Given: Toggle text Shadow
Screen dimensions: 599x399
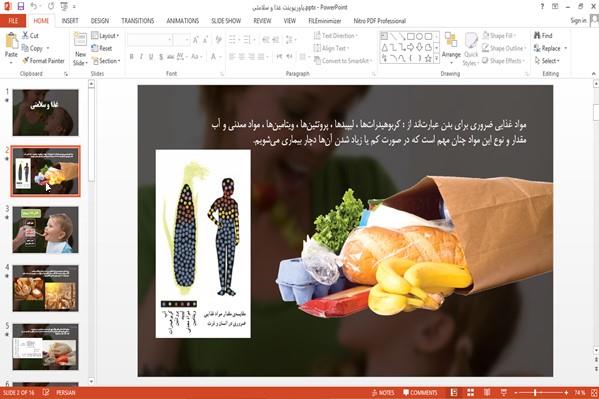Looking at the screenshot, I should pyautogui.click(x=161, y=57).
